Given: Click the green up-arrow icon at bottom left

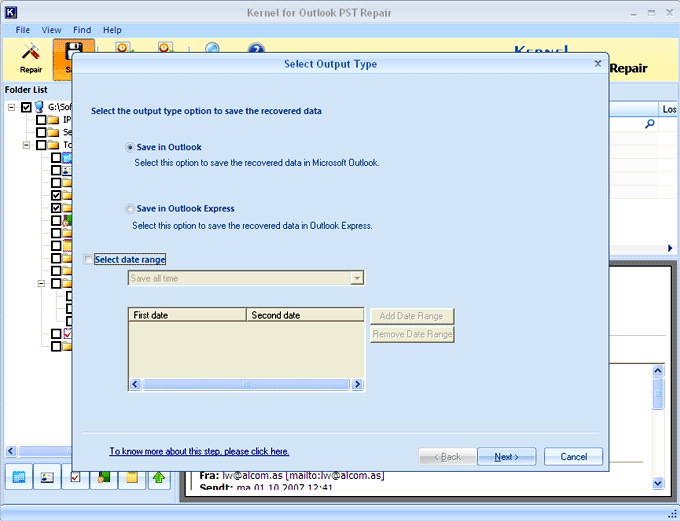Looking at the screenshot, I should [159, 477].
